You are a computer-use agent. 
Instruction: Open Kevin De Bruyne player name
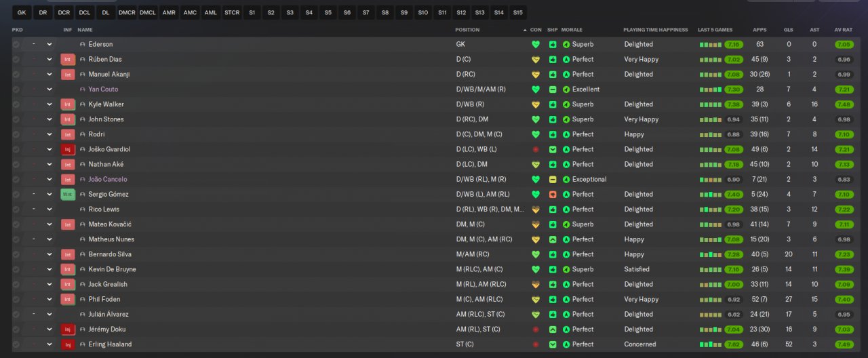(x=112, y=269)
